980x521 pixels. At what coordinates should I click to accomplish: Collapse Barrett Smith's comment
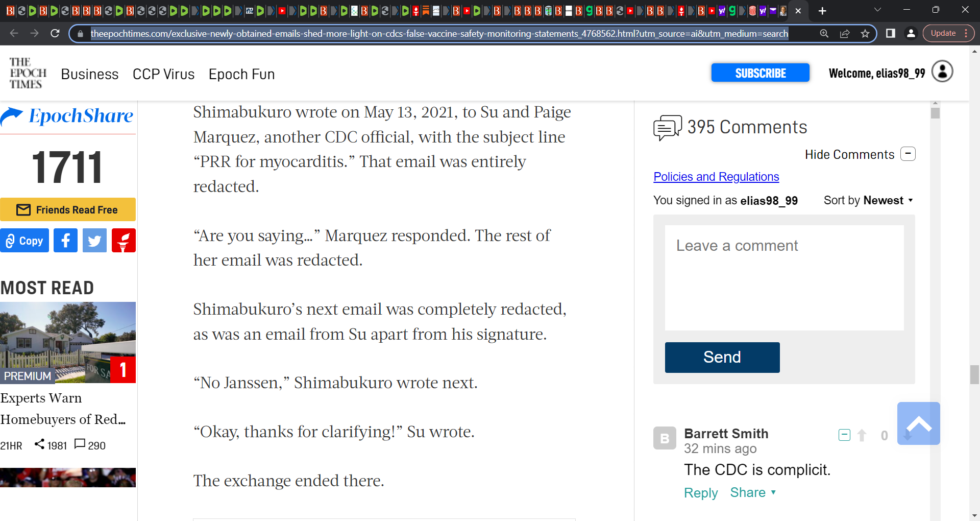click(x=844, y=435)
